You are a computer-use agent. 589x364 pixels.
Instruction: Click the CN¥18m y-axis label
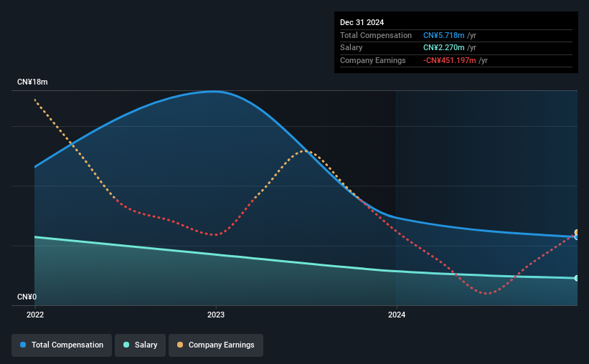click(x=32, y=82)
